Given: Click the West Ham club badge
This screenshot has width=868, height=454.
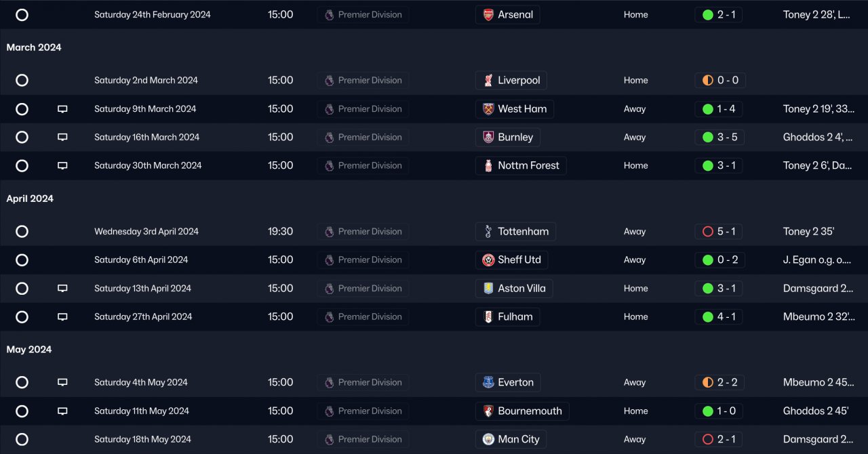Looking at the screenshot, I should 488,109.
